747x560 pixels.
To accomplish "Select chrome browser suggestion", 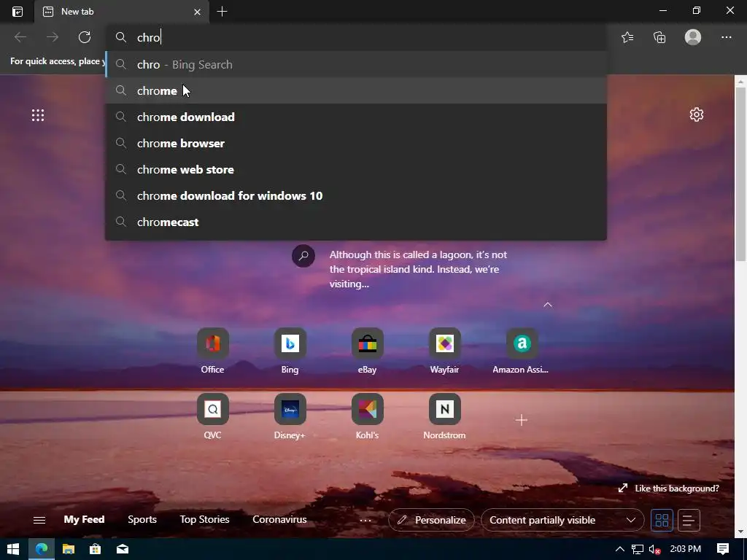I will pyautogui.click(x=356, y=144).
